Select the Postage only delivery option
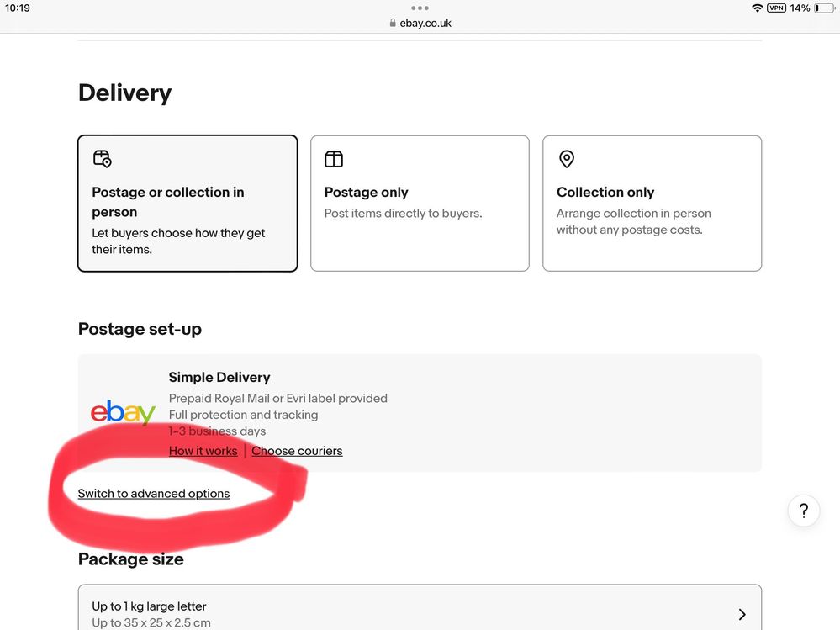 pyautogui.click(x=420, y=204)
